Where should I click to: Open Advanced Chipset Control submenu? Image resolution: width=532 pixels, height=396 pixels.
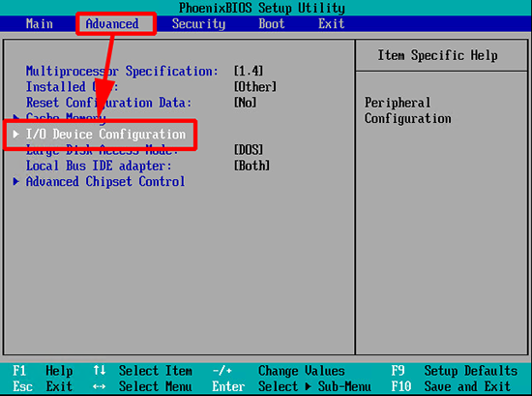[x=105, y=181]
